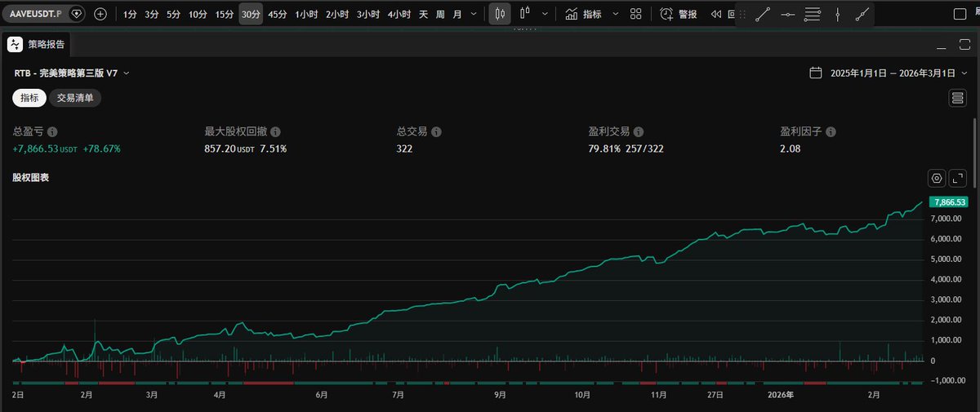This screenshot has height=412, width=980.
Task: Select the horizontal line drawing tool
Action: tap(787, 14)
